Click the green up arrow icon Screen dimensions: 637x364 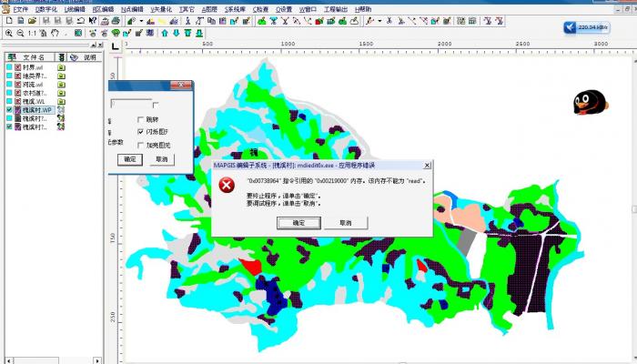tap(165, 34)
